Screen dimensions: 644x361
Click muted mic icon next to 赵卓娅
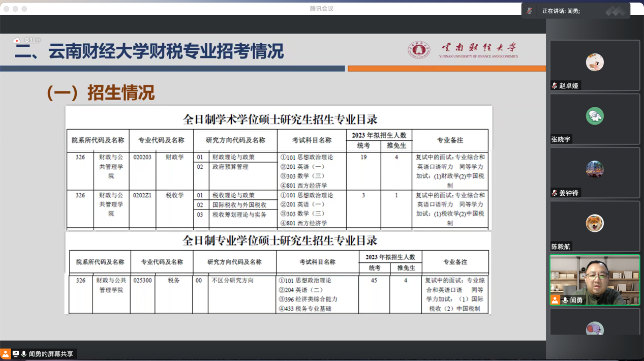coord(555,86)
